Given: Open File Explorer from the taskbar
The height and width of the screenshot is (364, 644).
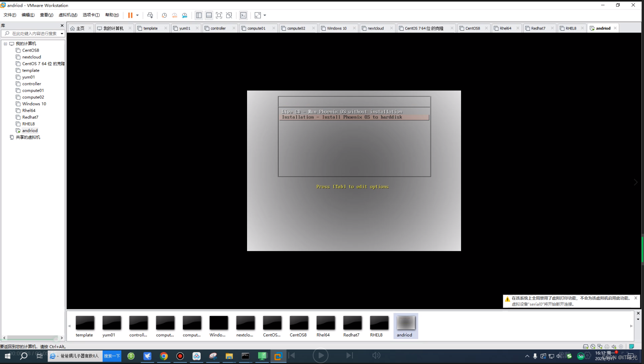Looking at the screenshot, I should 229,356.
